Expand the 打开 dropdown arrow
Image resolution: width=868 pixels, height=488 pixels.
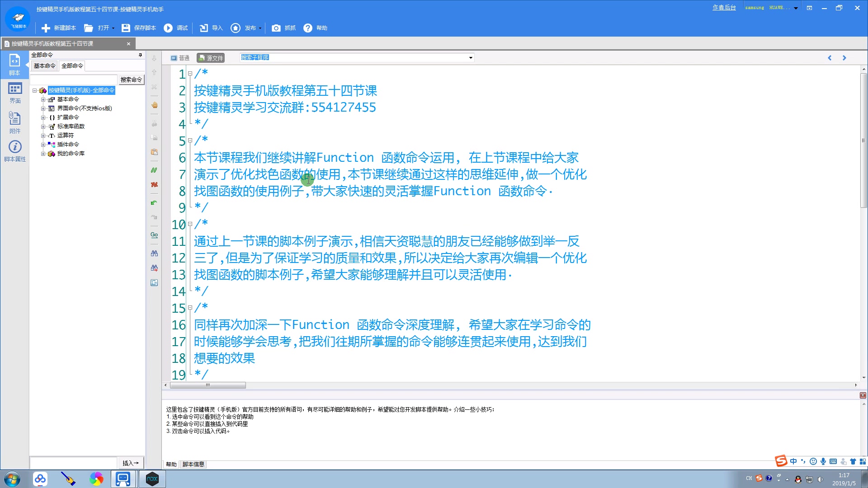pyautogui.click(x=113, y=28)
